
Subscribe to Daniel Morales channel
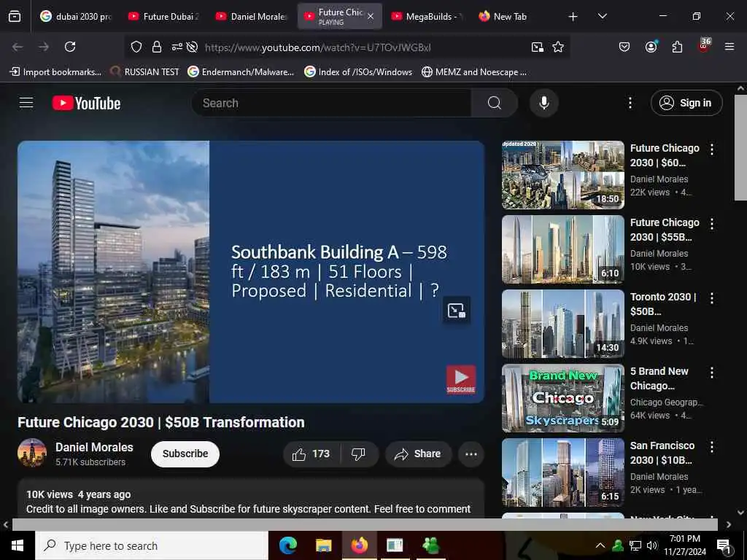pos(185,454)
